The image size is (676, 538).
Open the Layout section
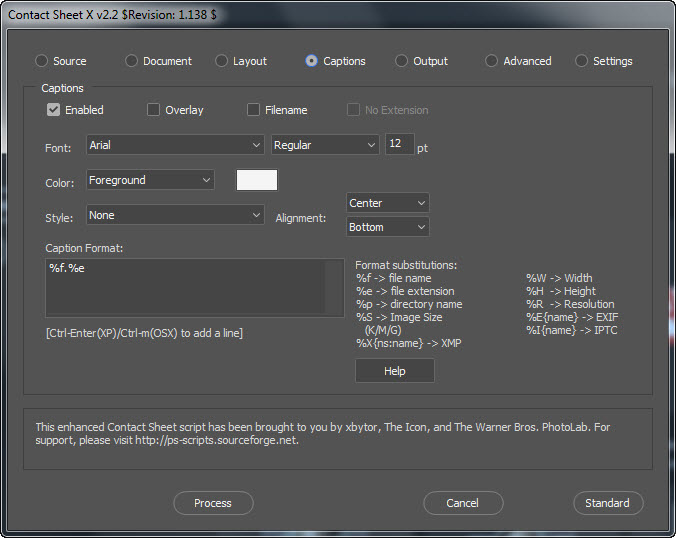pyautogui.click(x=222, y=61)
